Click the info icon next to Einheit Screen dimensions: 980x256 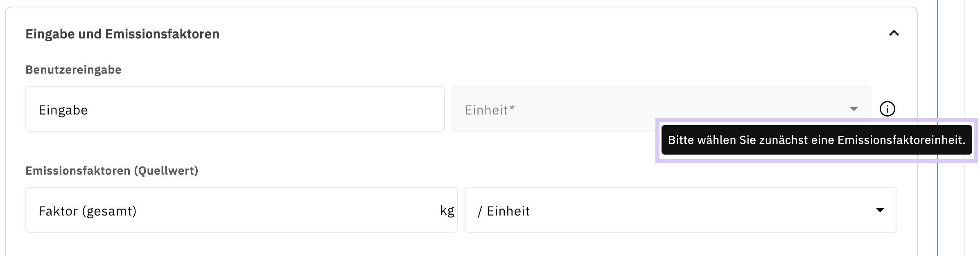pos(887,109)
